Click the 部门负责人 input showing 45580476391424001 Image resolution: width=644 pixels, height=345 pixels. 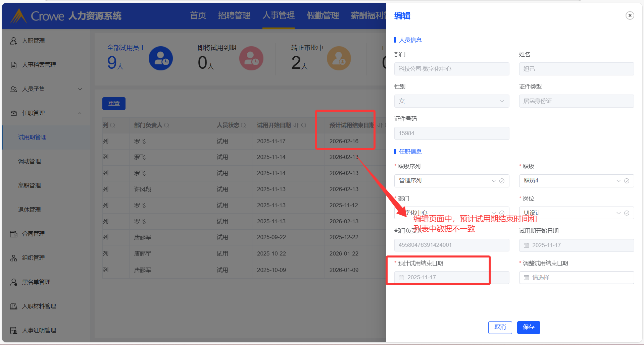coord(452,245)
